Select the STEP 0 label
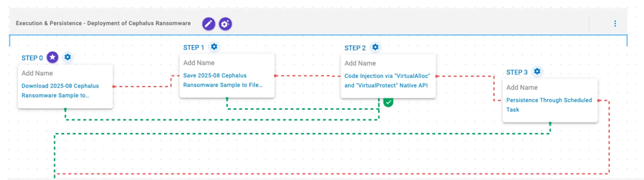Screen dimensions: 644x180 click(x=32, y=58)
